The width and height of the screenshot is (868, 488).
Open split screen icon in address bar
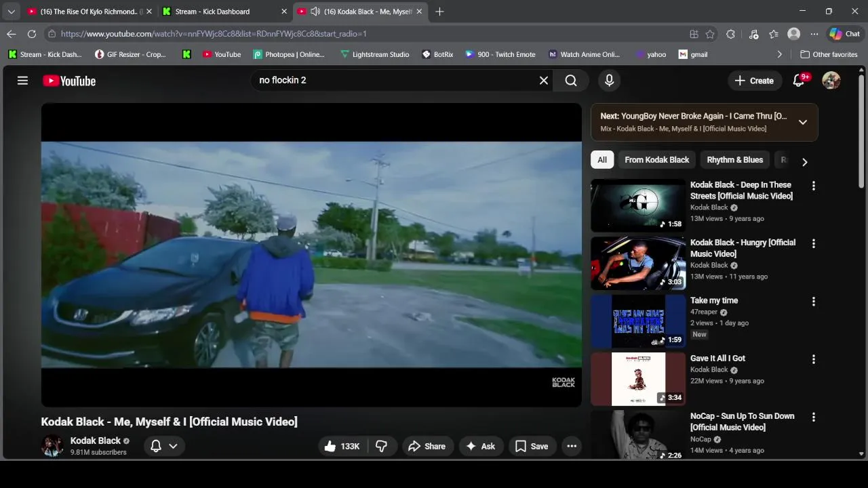tap(694, 34)
